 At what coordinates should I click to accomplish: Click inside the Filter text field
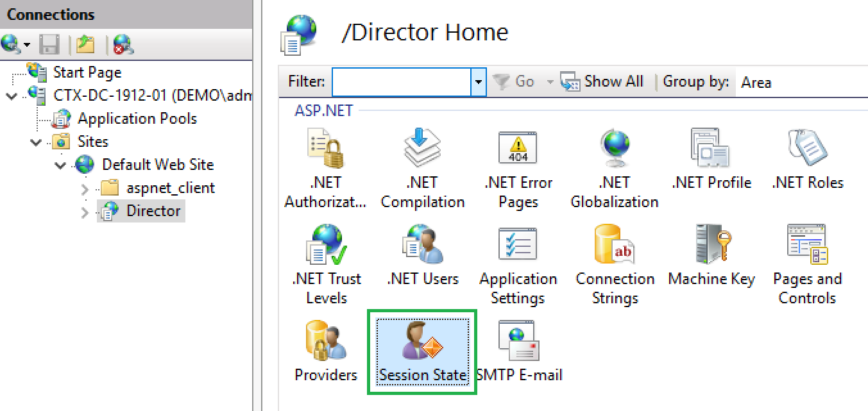[402, 82]
